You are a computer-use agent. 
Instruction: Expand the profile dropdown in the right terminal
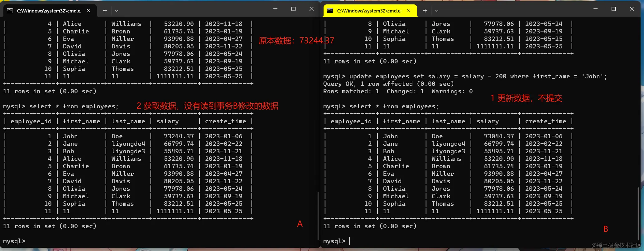click(437, 11)
